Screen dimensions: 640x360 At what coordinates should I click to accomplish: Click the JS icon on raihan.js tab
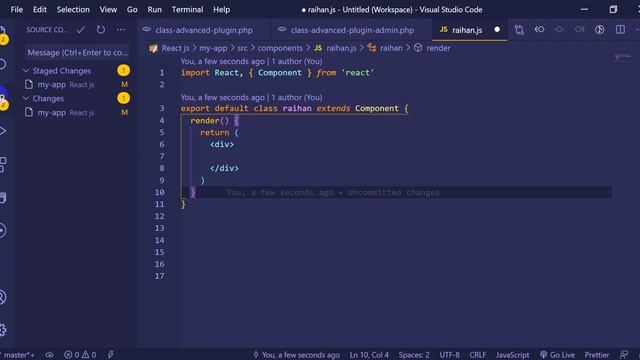click(444, 29)
